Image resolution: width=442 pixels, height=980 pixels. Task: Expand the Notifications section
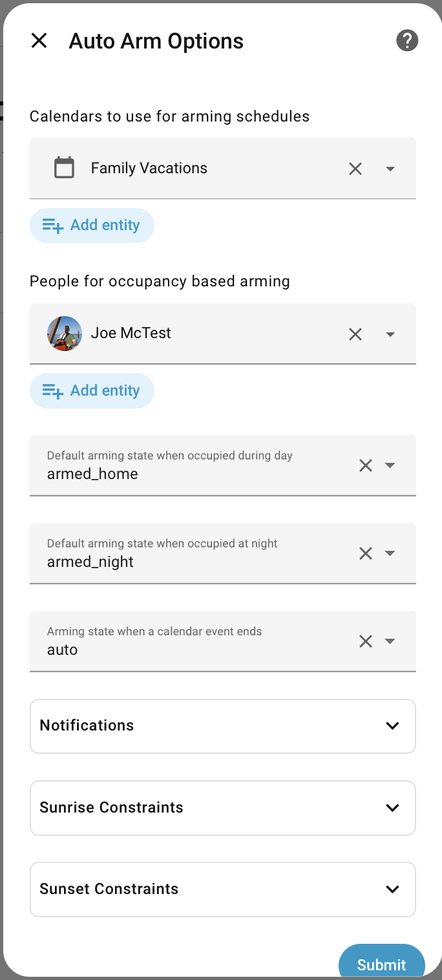[392, 726]
